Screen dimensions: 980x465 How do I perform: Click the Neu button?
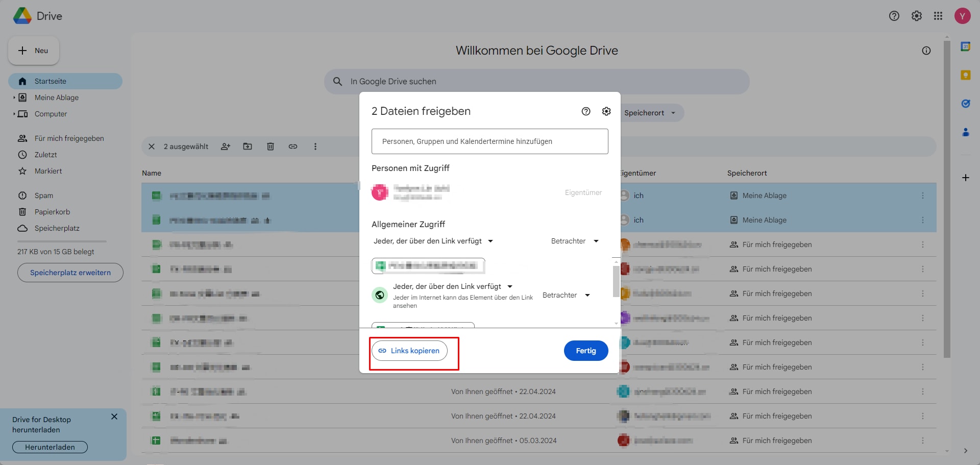[34, 51]
